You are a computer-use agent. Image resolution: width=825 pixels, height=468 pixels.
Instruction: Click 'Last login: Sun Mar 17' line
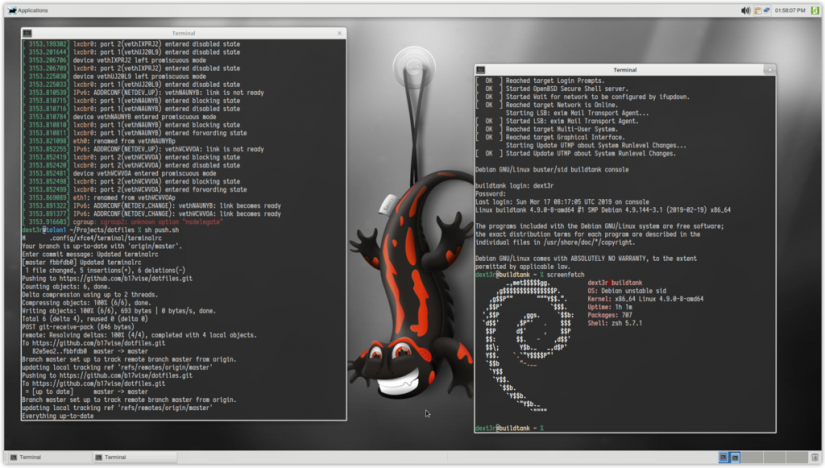(562, 202)
